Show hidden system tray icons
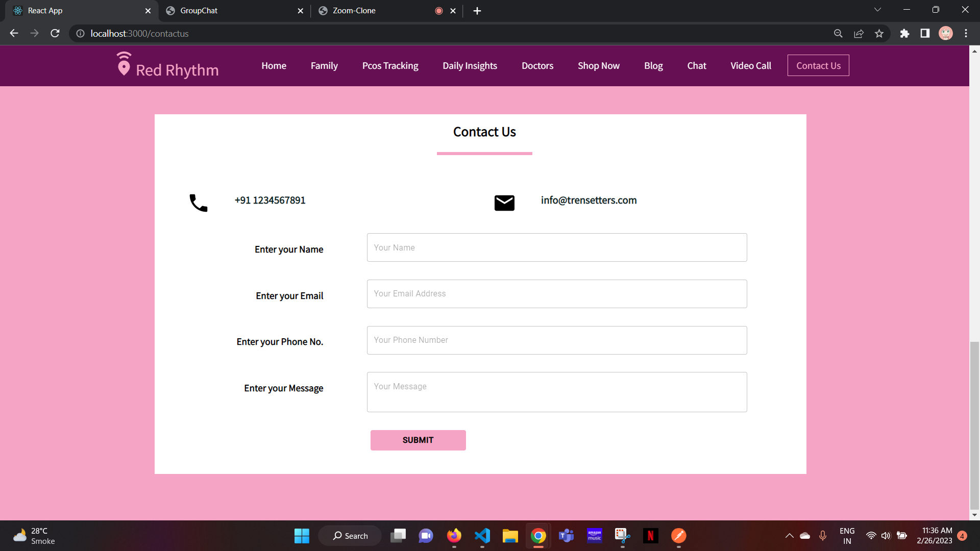This screenshot has width=980, height=551. tap(789, 536)
